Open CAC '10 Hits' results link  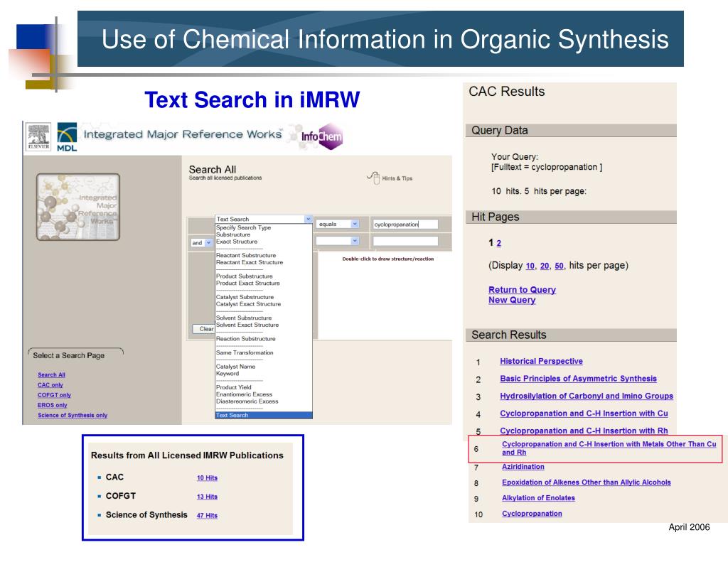click(207, 478)
